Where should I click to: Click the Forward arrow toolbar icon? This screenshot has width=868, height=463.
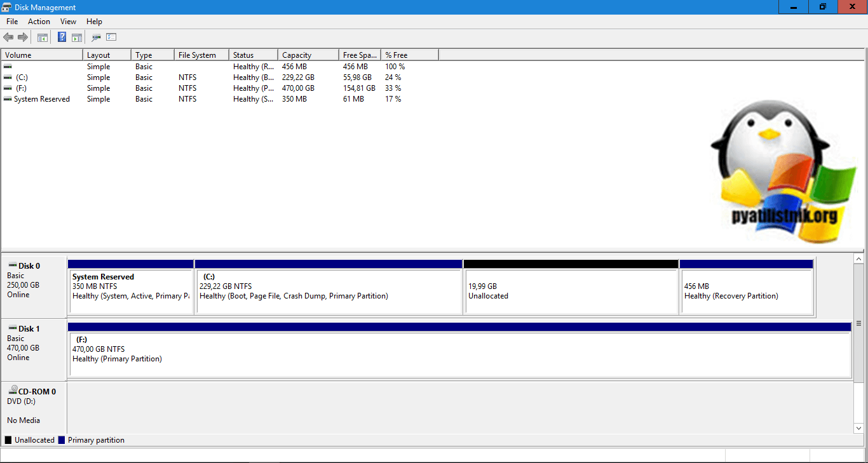(23, 37)
